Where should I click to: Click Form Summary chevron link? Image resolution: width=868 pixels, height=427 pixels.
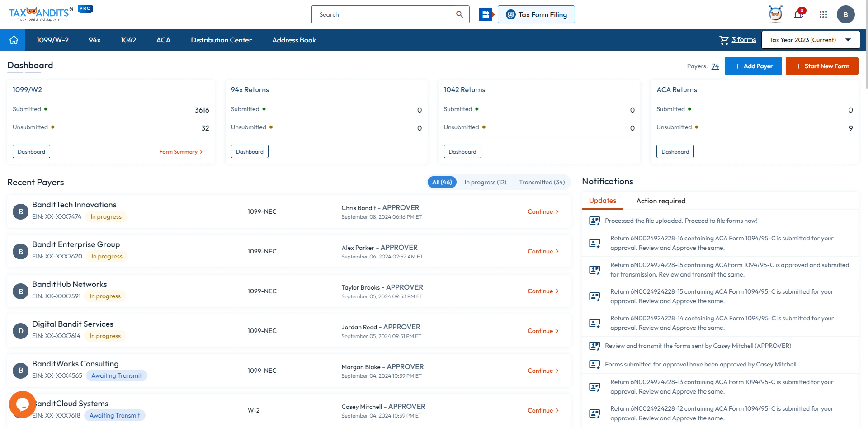(x=181, y=152)
